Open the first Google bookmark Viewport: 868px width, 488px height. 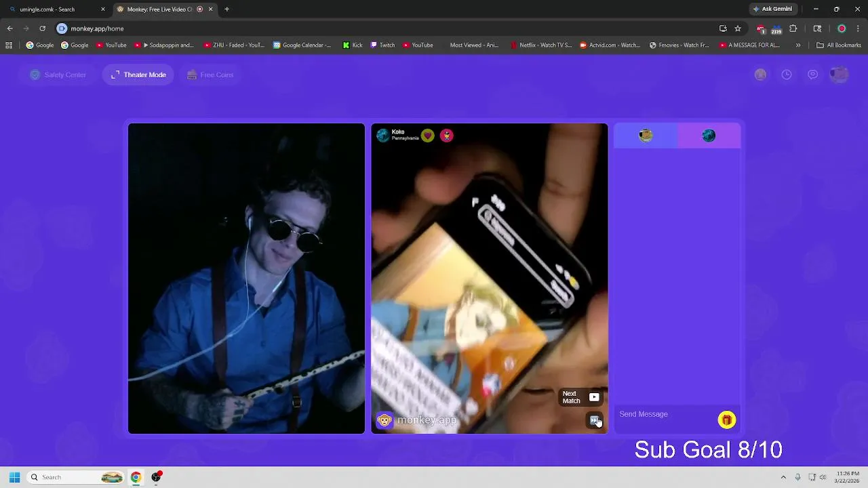tap(40, 45)
